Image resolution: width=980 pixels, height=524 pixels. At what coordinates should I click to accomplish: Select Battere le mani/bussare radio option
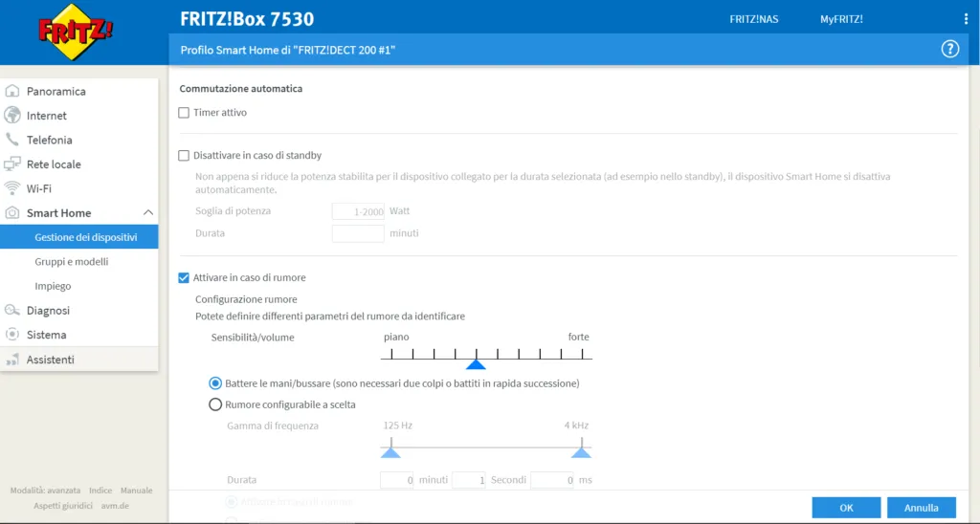(215, 383)
